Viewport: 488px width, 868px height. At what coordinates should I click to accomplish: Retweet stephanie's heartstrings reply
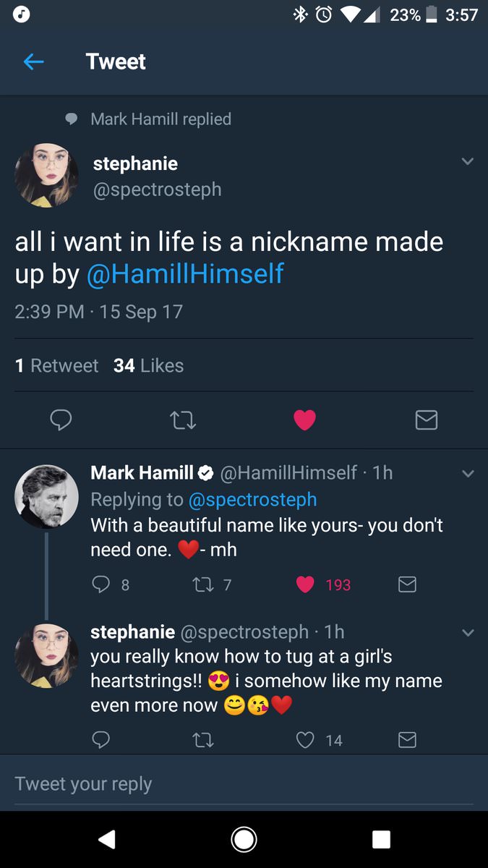[205, 739]
